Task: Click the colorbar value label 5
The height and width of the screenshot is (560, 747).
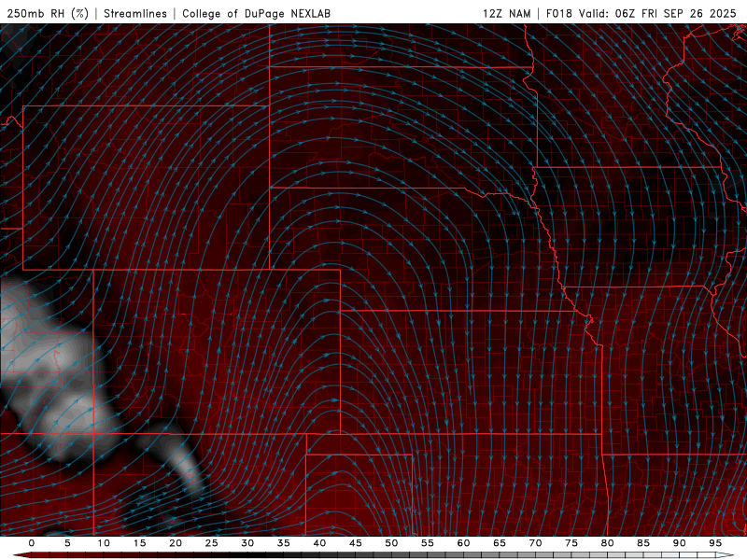Action: point(67,543)
